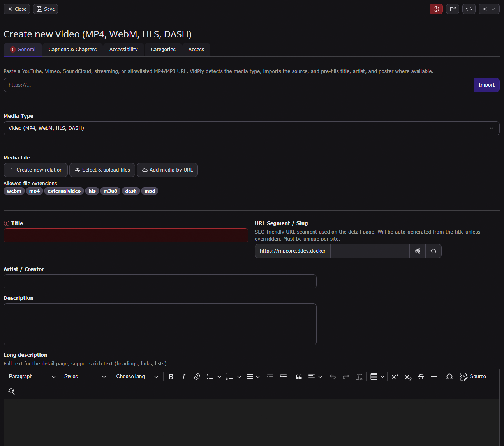Click into the Long description editor area
504x446 pixels.
pos(252,423)
